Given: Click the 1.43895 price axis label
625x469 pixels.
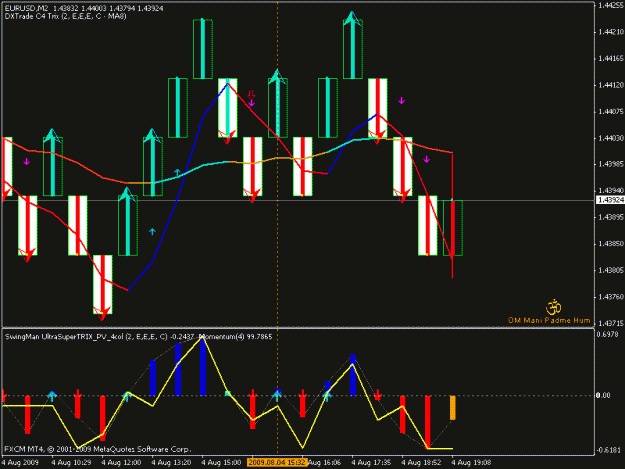Looking at the screenshot, I should (x=611, y=217).
